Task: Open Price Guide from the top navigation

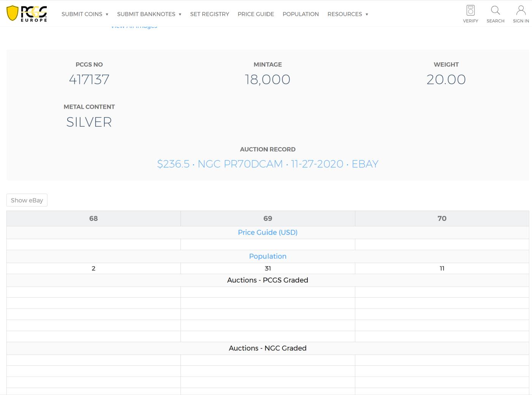Action: (256, 14)
